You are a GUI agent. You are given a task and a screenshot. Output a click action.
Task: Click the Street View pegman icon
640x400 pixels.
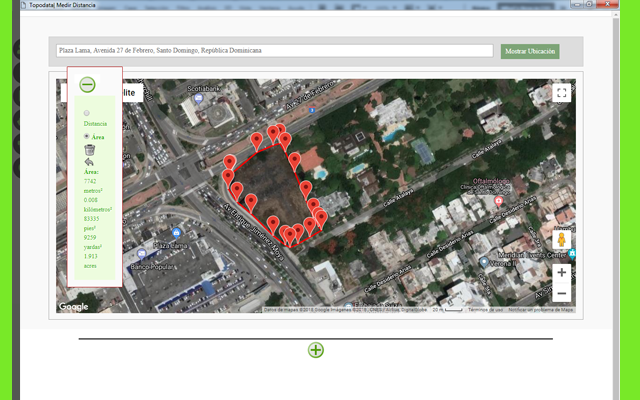[561, 239]
